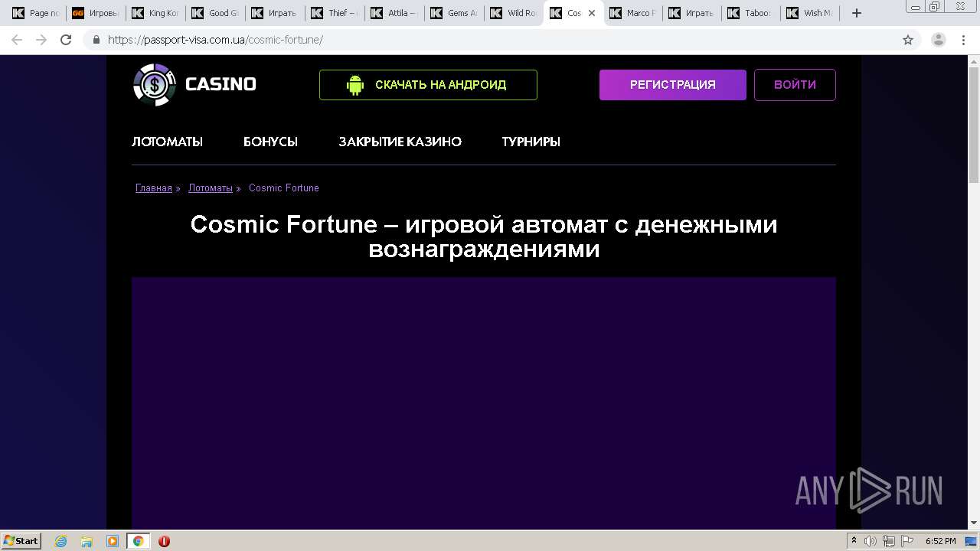Image resolution: width=980 pixels, height=551 pixels.
Task: Click the action center flag icon
Action: click(x=906, y=541)
